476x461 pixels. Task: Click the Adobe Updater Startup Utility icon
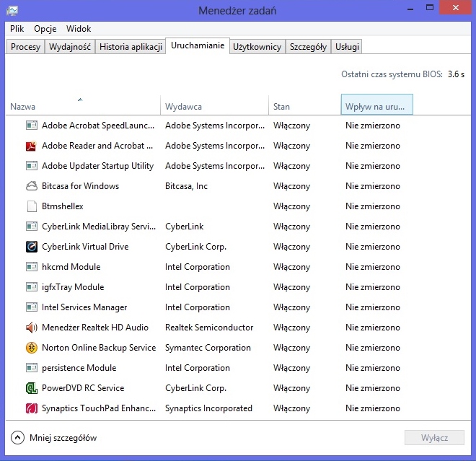click(32, 166)
